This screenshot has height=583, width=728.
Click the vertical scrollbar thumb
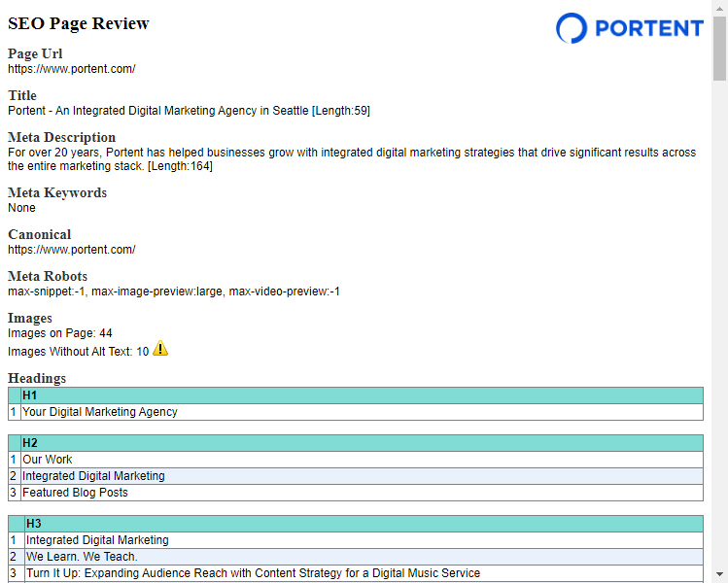click(719, 49)
